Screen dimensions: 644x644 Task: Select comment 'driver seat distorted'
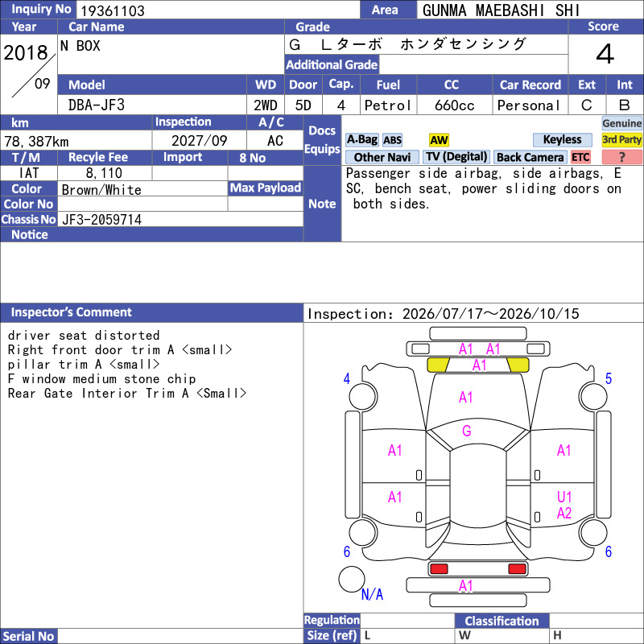(84, 335)
